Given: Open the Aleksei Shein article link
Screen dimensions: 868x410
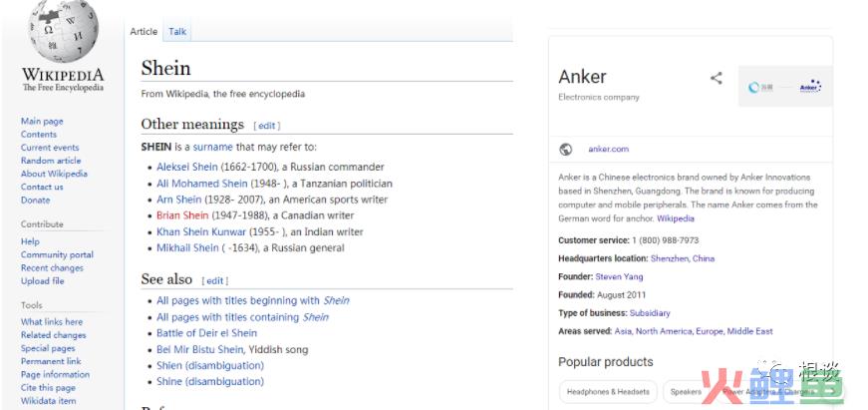Looking at the screenshot, I should (x=187, y=167).
